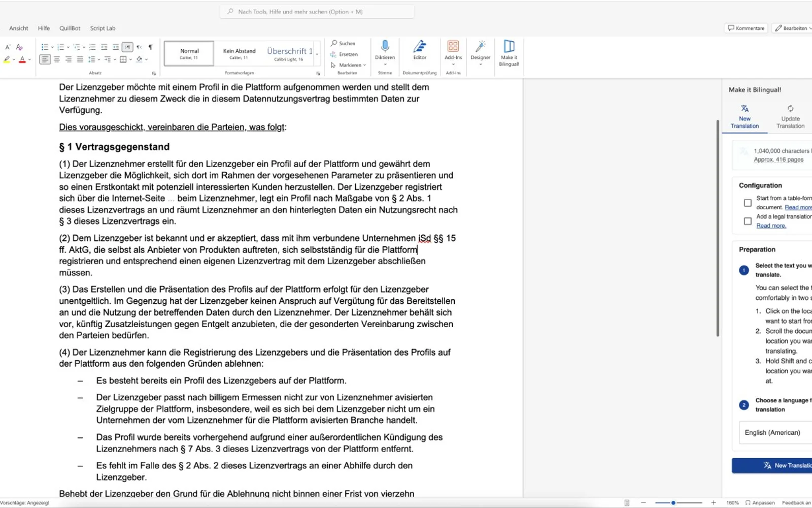Screen dimensions: 812x508
Task: Toggle left-to-right text direction button
Action: click(x=127, y=47)
